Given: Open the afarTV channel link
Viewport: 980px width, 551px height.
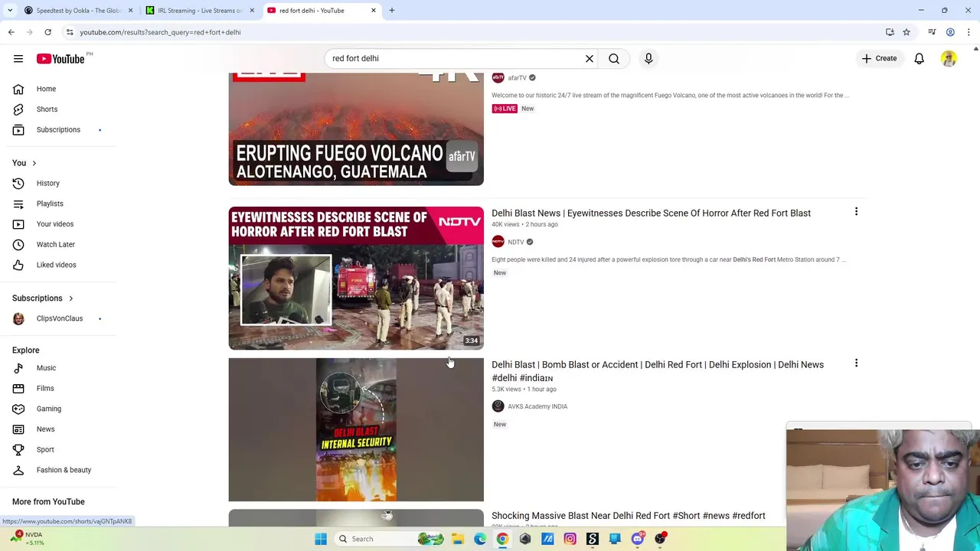Looking at the screenshot, I should tap(517, 78).
